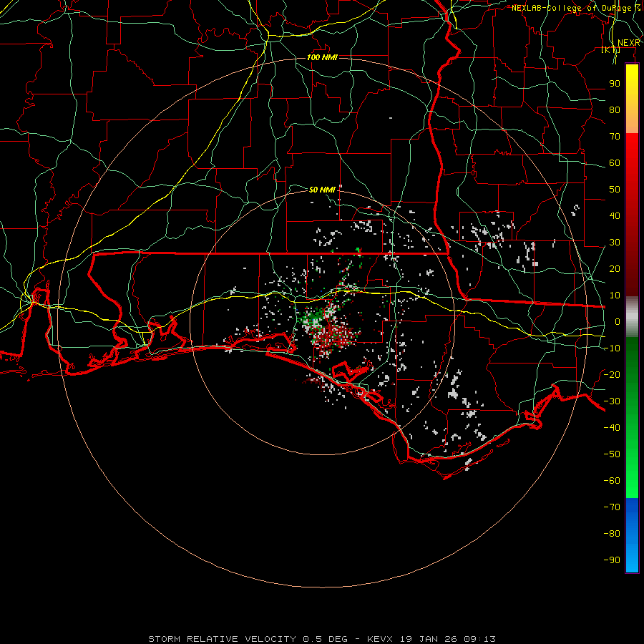The height and width of the screenshot is (644, 644).
Task: Click the 70 value on velocity scale
Action: [615, 137]
